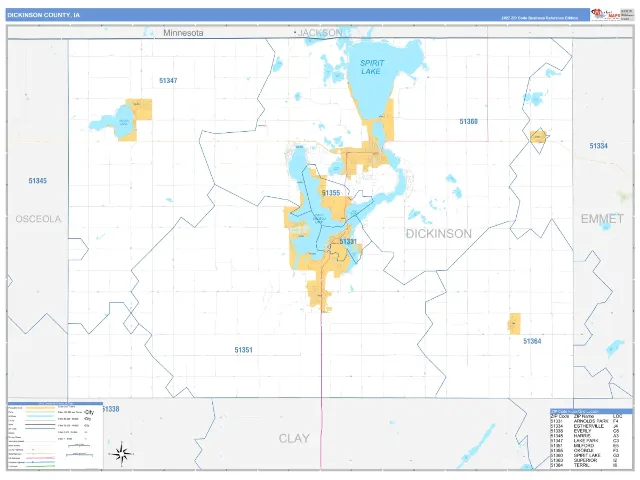Click the ESTHERVILLE row in ZIP index
The height and width of the screenshot is (480, 640).
pyautogui.click(x=587, y=426)
